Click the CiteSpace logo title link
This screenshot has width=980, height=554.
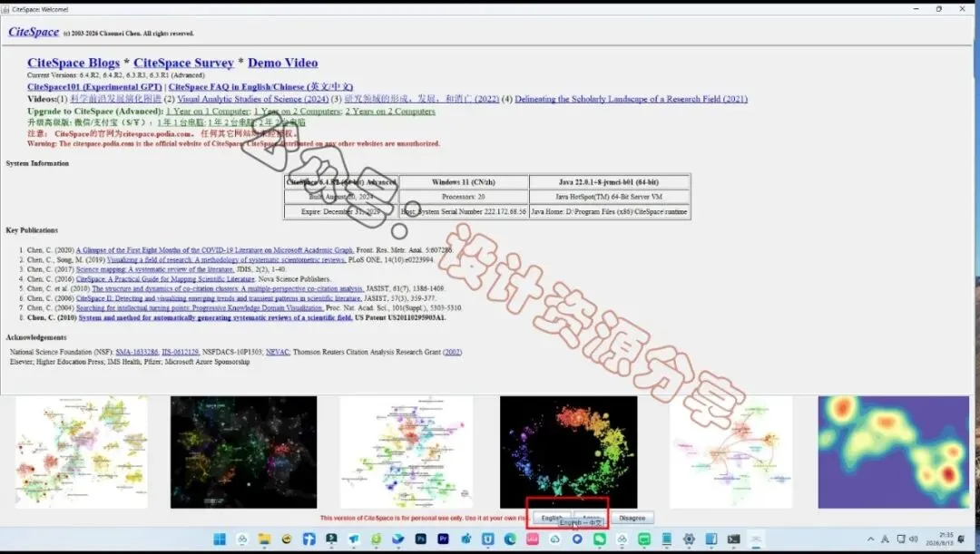(34, 32)
